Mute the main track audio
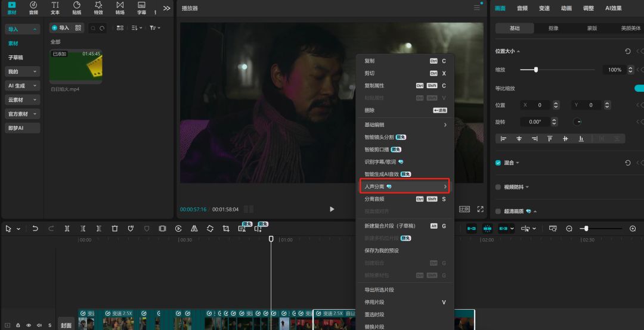The image size is (644, 330). [39, 325]
